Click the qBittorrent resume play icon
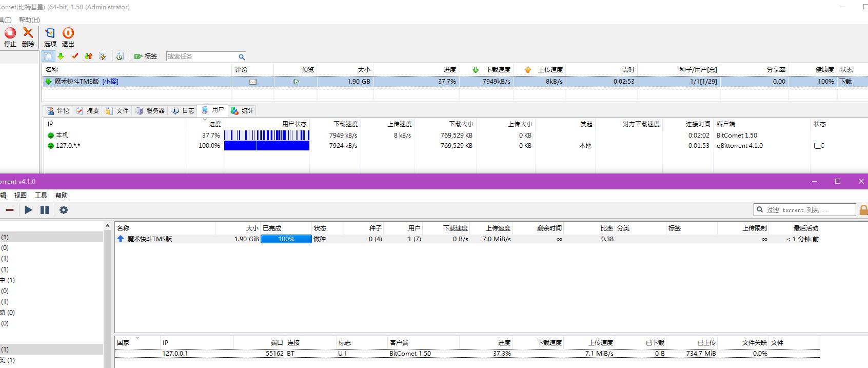This screenshot has height=368, width=868. 29,210
